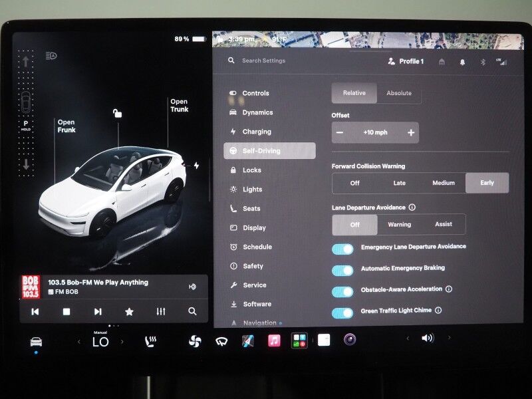Viewport: 532px width, 399px height.
Task: Skip to next radio station
Action: (98, 311)
